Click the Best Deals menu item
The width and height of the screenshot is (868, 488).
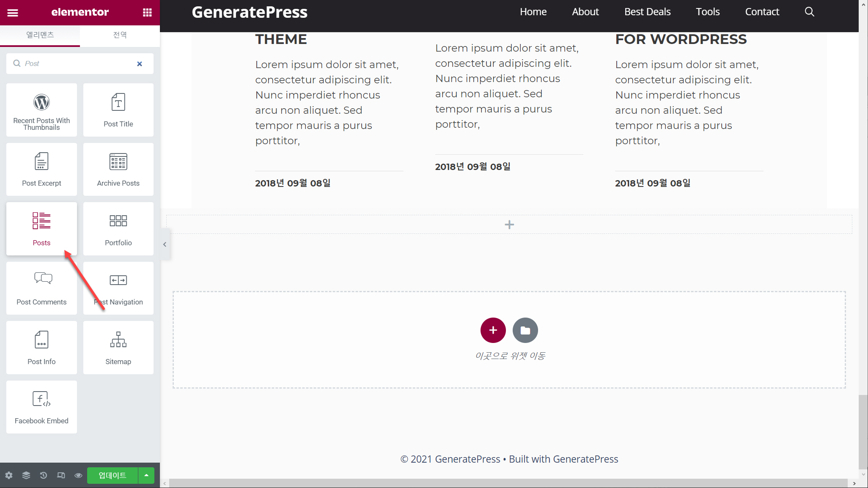pos(647,12)
